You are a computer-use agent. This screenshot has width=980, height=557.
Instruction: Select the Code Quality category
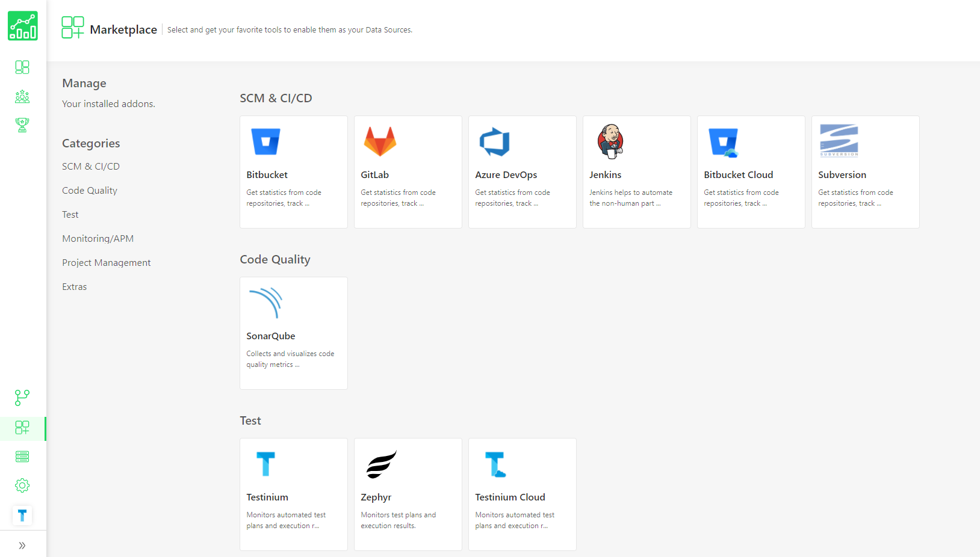click(90, 190)
